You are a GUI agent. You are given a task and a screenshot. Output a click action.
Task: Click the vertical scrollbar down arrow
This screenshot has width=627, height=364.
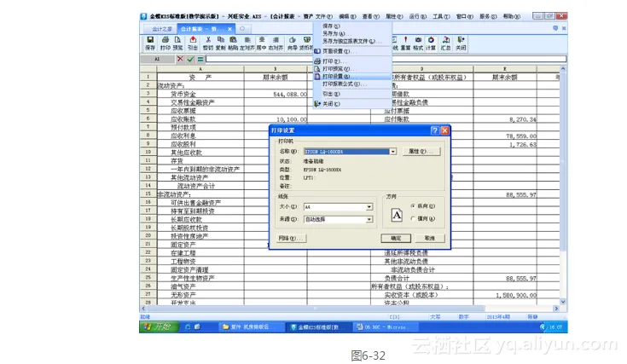563,302
